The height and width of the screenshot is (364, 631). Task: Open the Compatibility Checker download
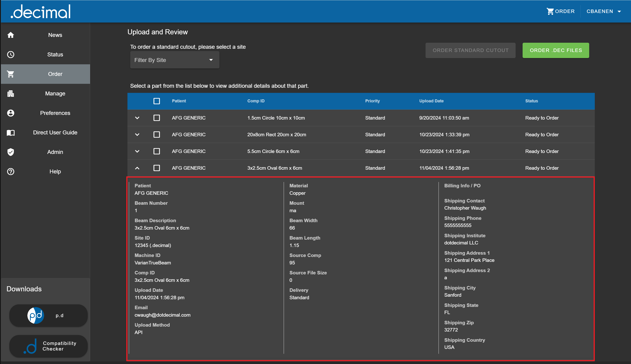click(48, 346)
